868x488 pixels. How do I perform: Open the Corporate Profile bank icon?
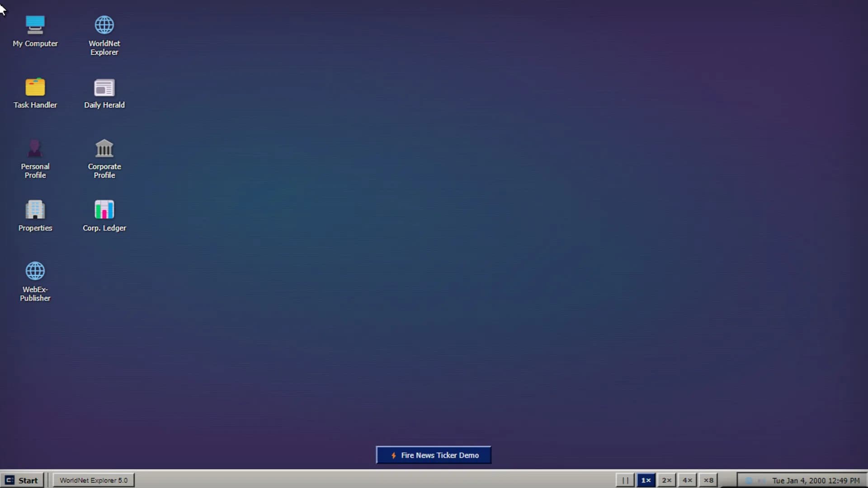104,159
